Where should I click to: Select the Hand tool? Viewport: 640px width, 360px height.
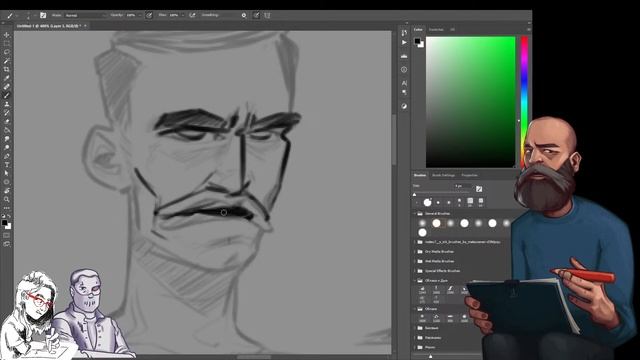tap(7, 191)
